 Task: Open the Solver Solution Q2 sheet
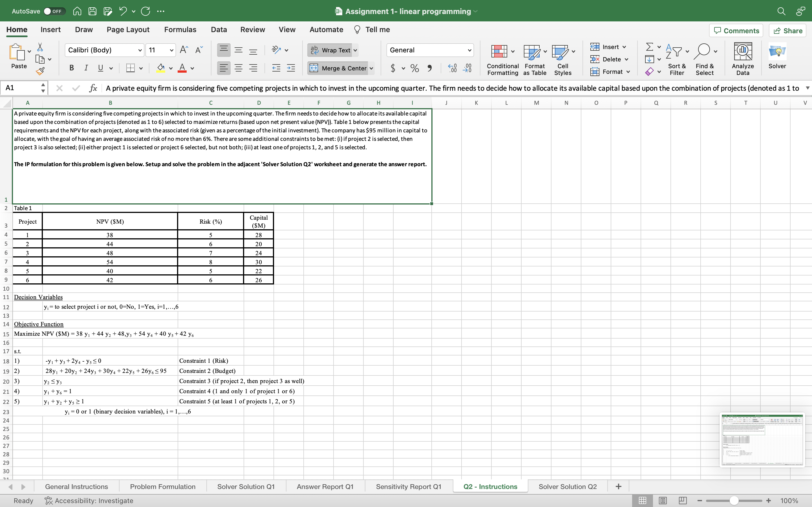tap(567, 486)
